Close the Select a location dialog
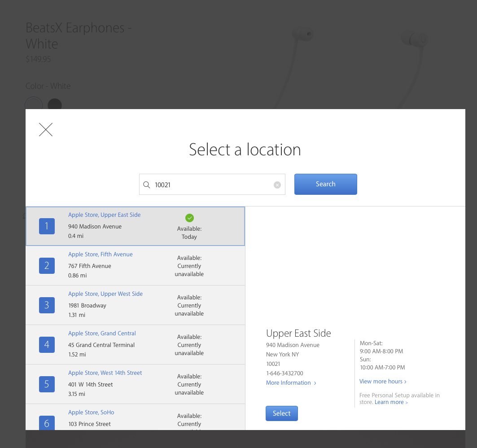This screenshot has width=477, height=448. (46, 130)
